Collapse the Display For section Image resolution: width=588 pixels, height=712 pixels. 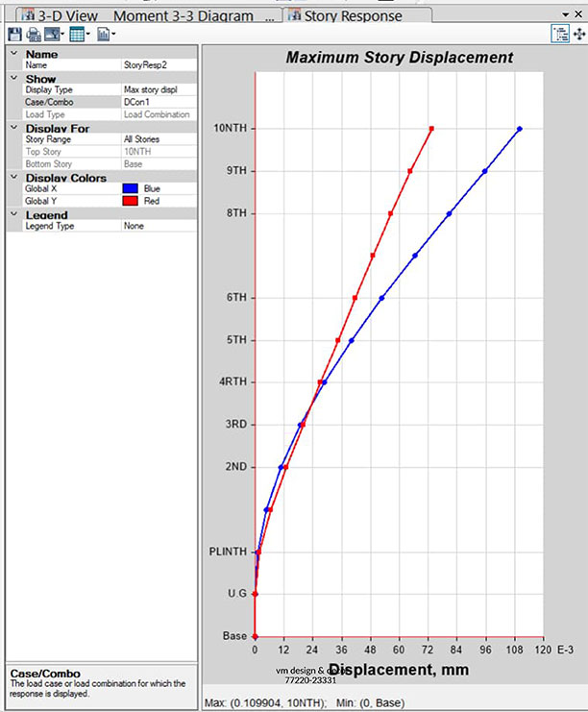(12, 128)
